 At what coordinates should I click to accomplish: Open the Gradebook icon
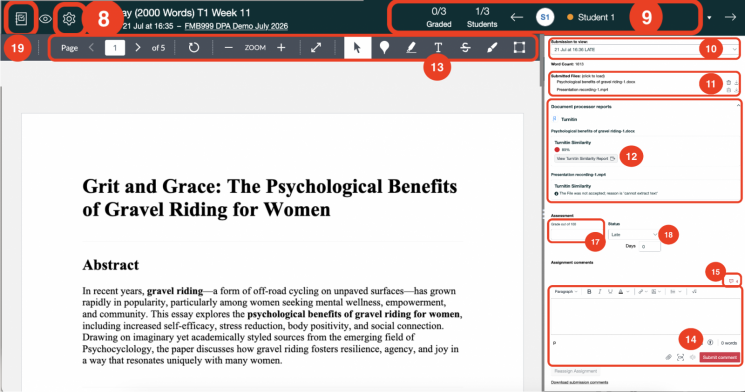coord(21,19)
